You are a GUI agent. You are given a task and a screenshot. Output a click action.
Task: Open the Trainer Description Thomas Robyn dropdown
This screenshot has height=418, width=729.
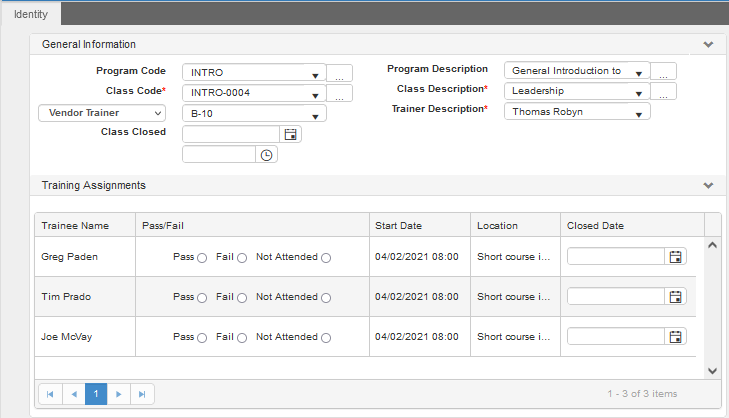(639, 114)
